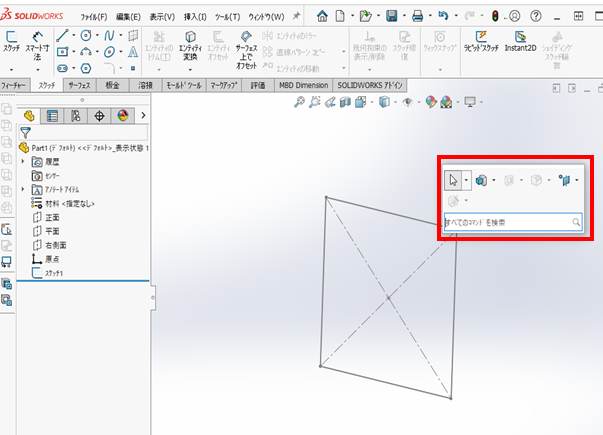Click the filter funnel icon
This screenshot has height=435, width=603.
25,133
